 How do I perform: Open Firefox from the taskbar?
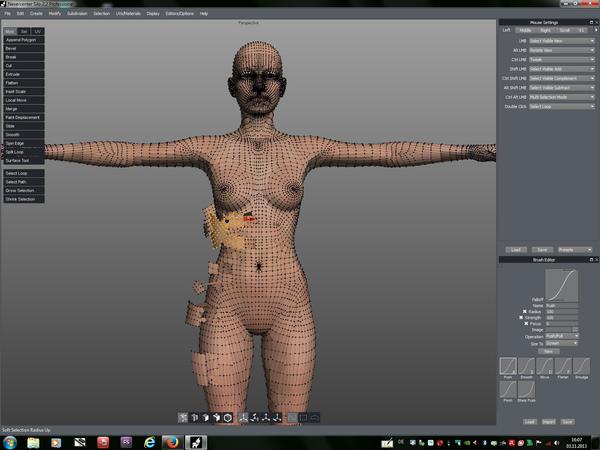pos(173,442)
